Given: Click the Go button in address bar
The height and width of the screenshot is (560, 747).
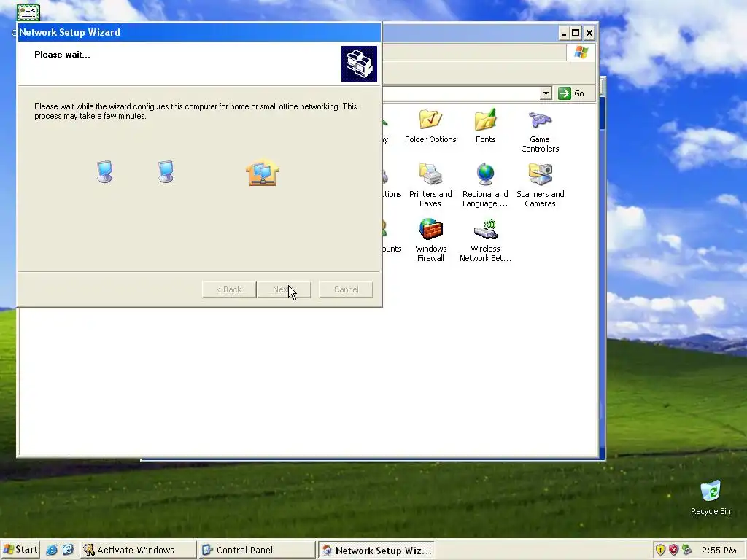Looking at the screenshot, I should (x=571, y=93).
